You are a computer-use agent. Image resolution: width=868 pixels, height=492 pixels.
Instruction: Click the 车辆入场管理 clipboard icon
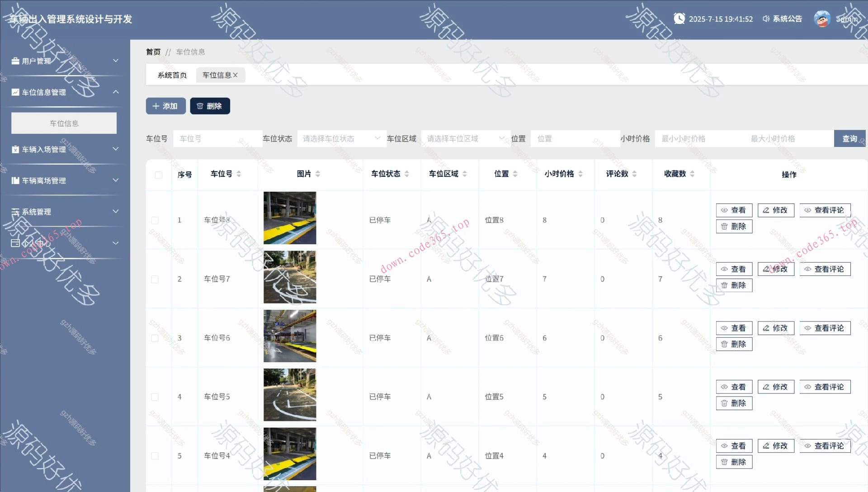15,149
